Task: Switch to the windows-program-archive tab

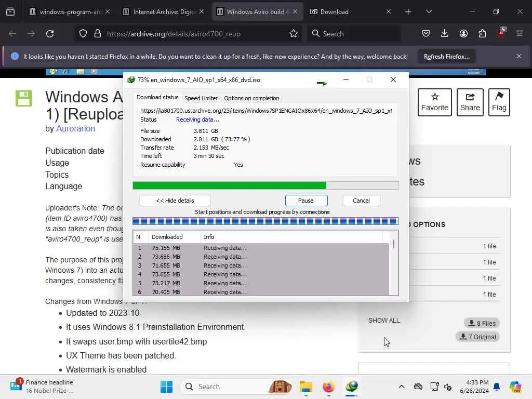Action: (69, 12)
